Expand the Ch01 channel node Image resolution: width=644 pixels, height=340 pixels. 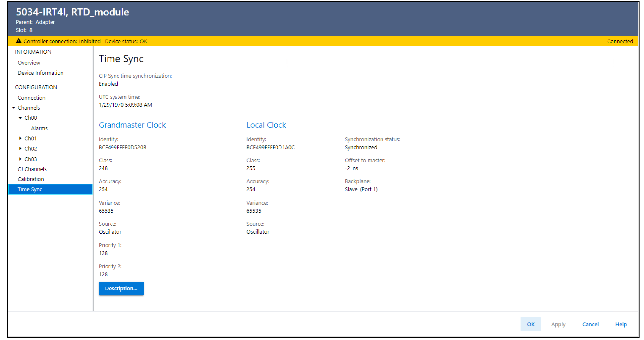(20, 138)
